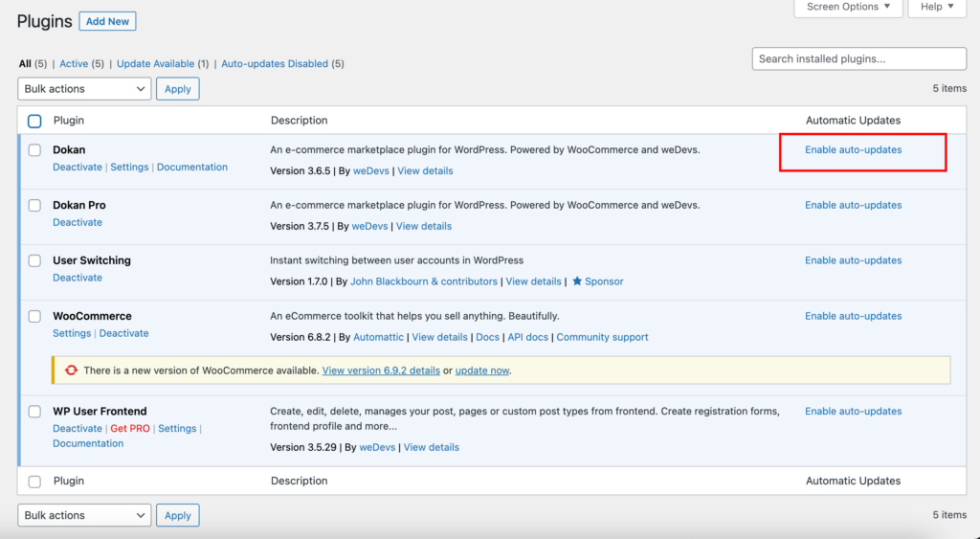
Task: Click the WooCommerce update refresh icon
Action: [x=71, y=371]
